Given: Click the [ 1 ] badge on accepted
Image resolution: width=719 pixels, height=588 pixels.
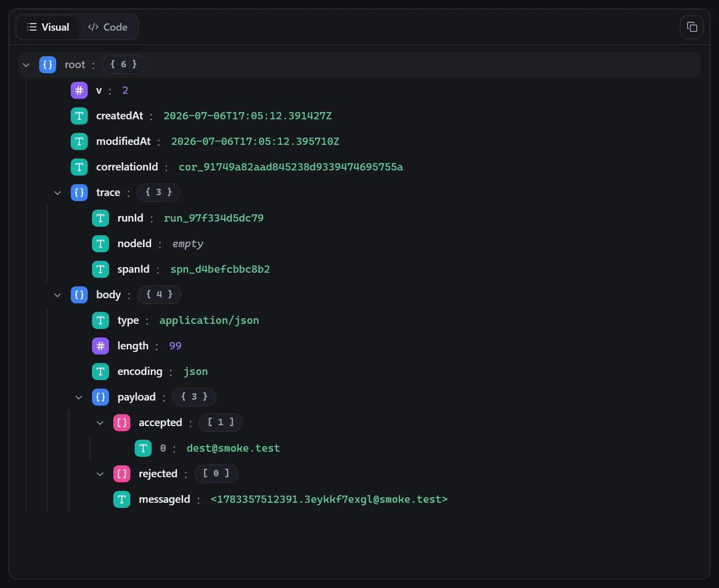Looking at the screenshot, I should click(221, 423).
